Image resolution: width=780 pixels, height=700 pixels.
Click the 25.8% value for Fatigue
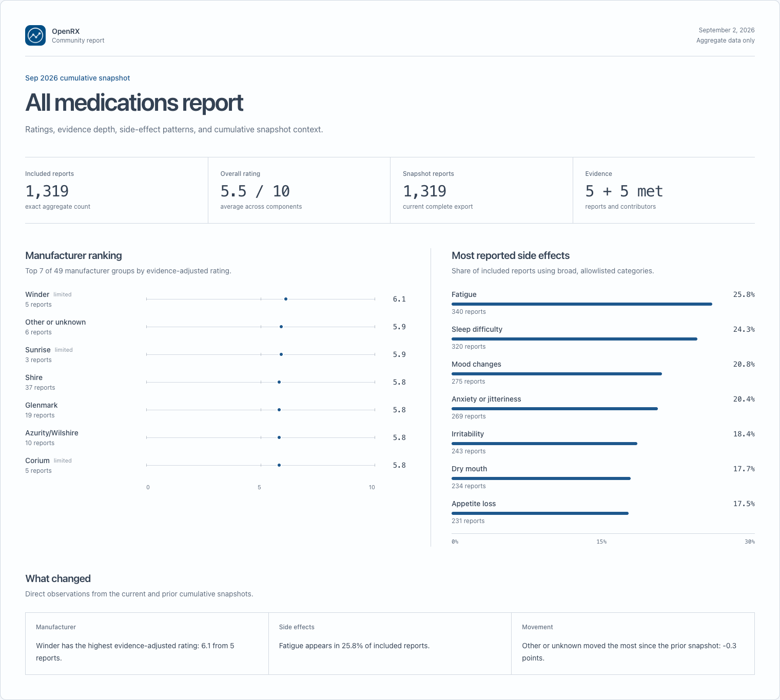coord(744,294)
